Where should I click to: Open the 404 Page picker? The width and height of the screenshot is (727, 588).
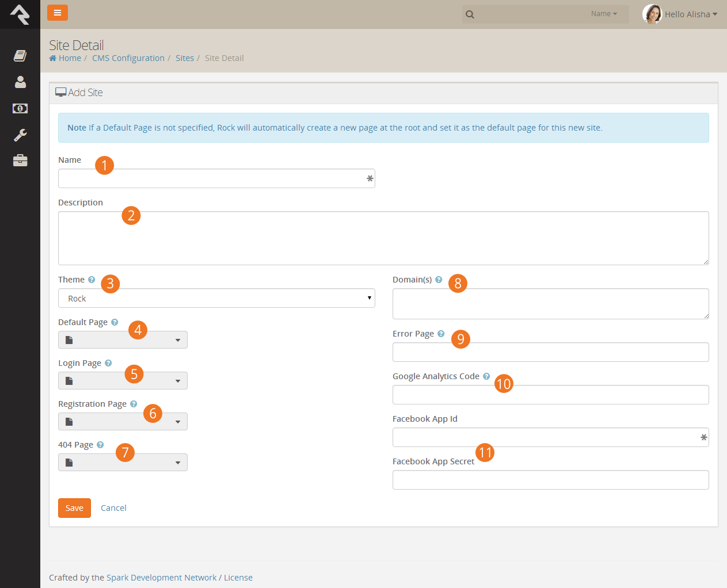coord(123,463)
